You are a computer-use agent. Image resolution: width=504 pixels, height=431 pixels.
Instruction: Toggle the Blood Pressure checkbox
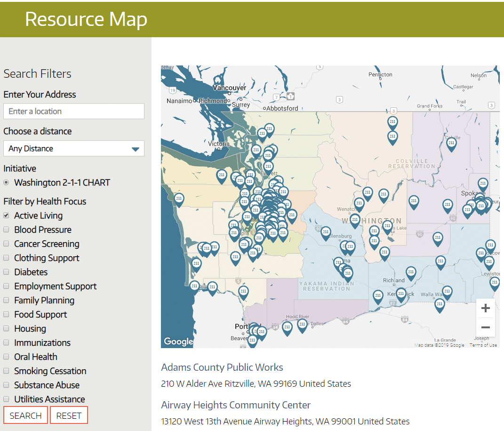(x=6, y=230)
